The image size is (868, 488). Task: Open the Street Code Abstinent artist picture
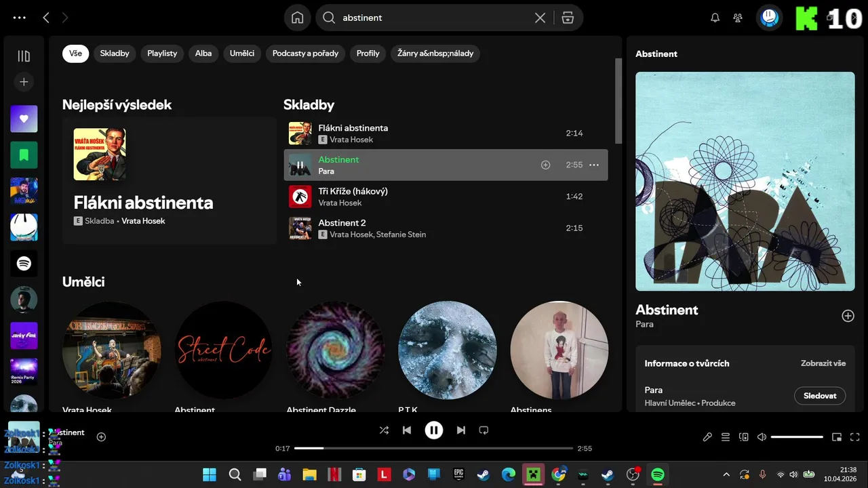(224, 350)
